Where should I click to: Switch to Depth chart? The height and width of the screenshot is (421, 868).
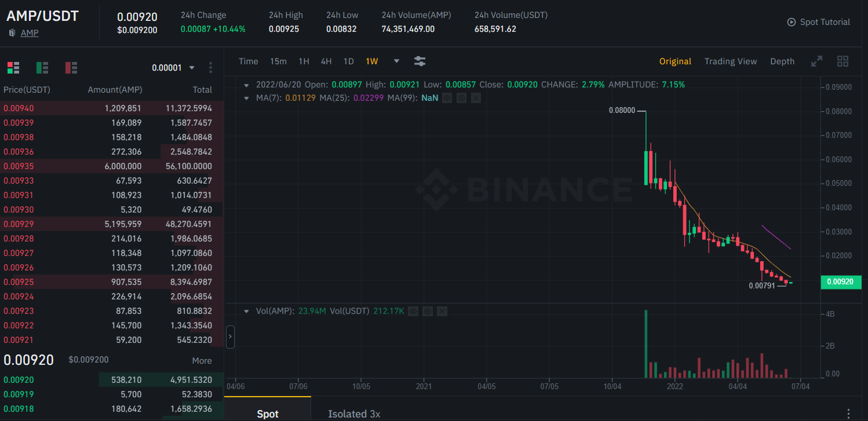click(x=782, y=61)
